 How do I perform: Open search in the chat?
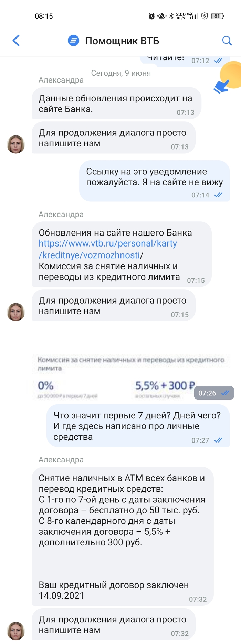tap(227, 41)
